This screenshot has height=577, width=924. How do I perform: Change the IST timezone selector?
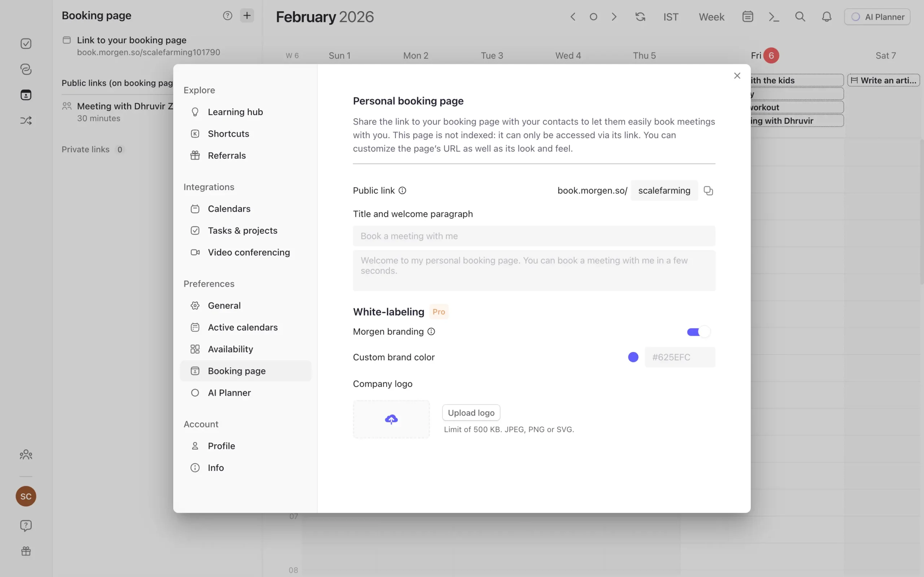pyautogui.click(x=671, y=17)
